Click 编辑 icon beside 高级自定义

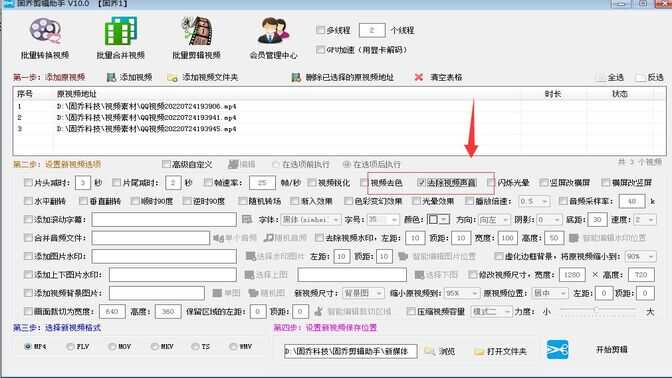point(233,164)
